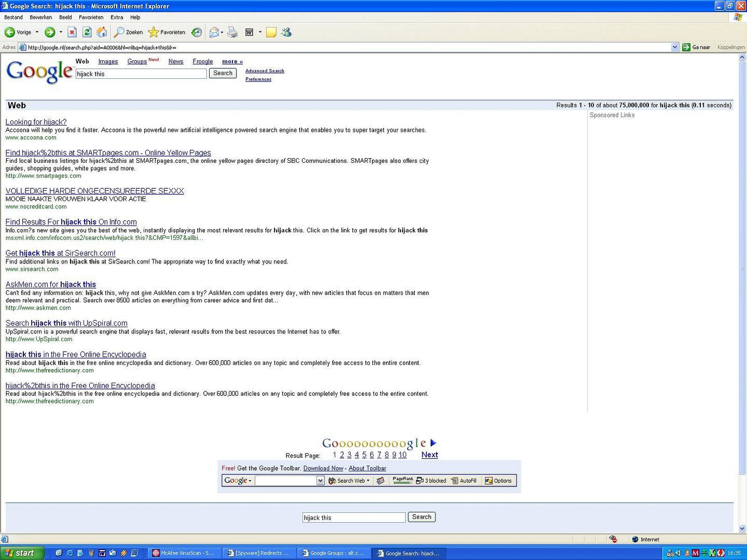
Task: Click the PageRank indicator in Google toolbar
Action: point(403,481)
